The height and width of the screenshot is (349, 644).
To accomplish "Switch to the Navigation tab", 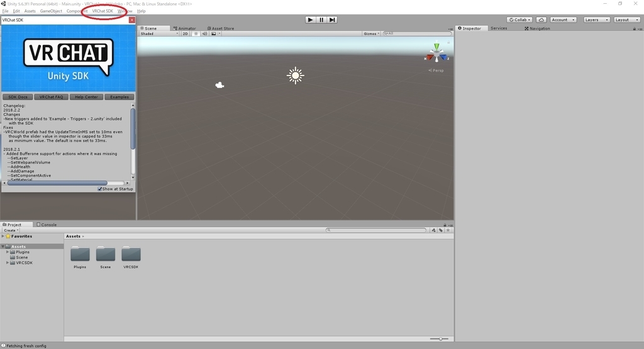I will [537, 28].
